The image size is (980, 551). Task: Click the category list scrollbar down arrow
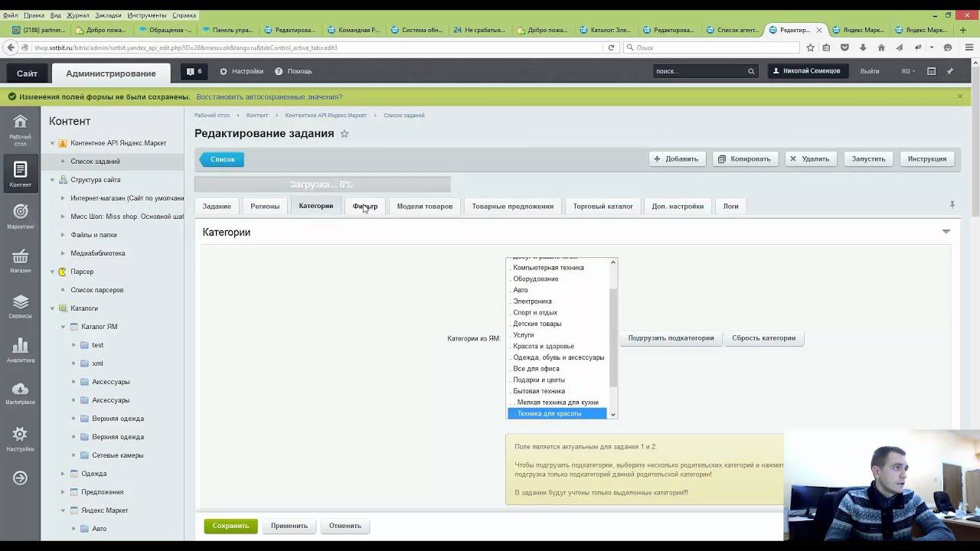(612, 414)
